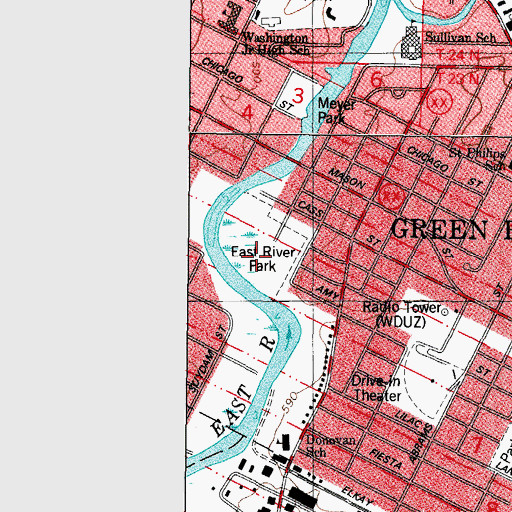Click the T 24 N township label
The height and width of the screenshot is (512, 512).
click(458, 55)
